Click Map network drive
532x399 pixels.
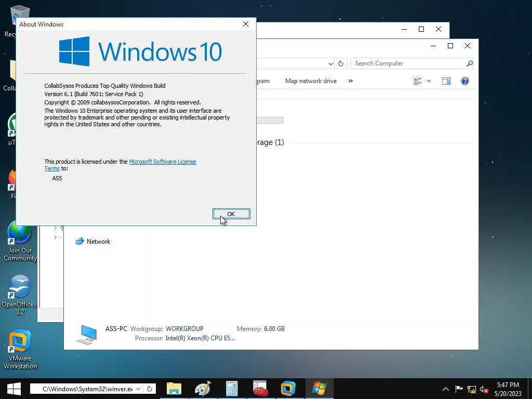click(311, 81)
